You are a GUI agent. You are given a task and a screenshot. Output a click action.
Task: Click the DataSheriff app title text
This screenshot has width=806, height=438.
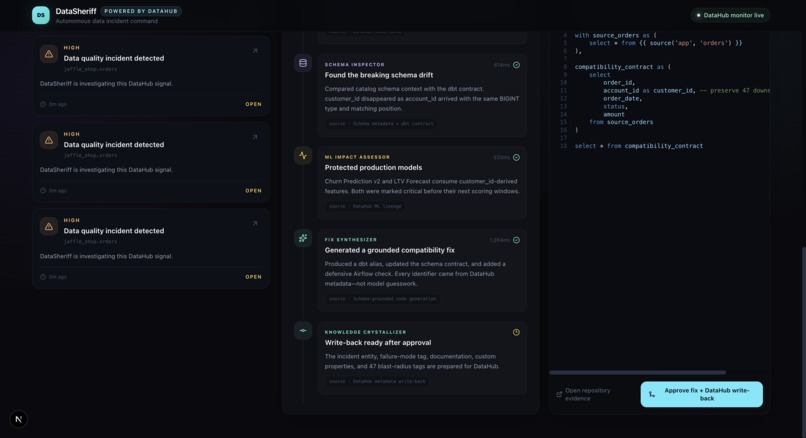pos(76,11)
